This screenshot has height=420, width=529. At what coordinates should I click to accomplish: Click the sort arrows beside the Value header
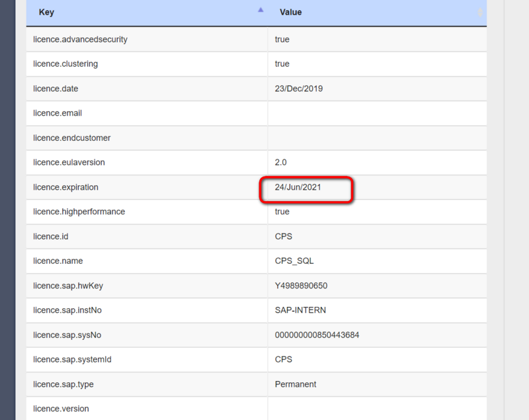click(x=480, y=12)
